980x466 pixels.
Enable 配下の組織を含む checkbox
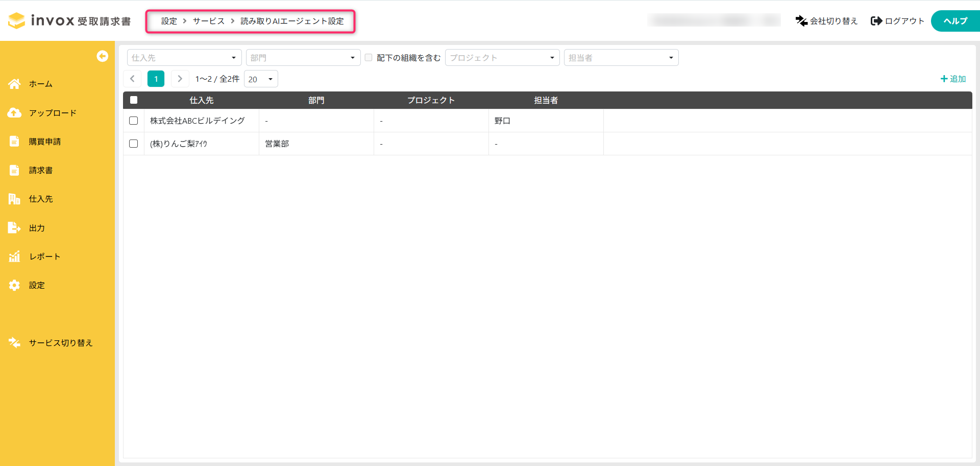point(369,58)
